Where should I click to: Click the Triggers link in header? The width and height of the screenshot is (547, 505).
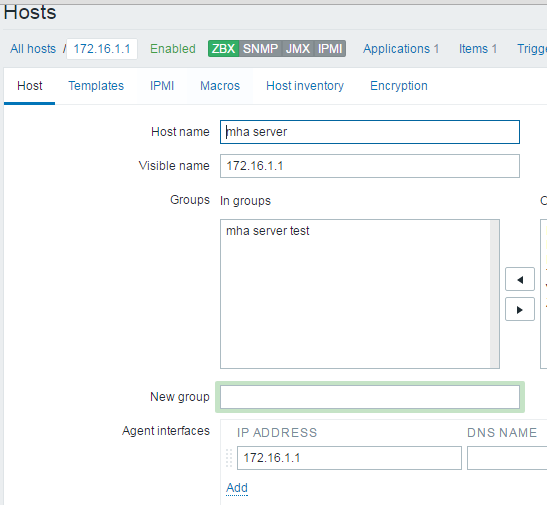[532, 49]
